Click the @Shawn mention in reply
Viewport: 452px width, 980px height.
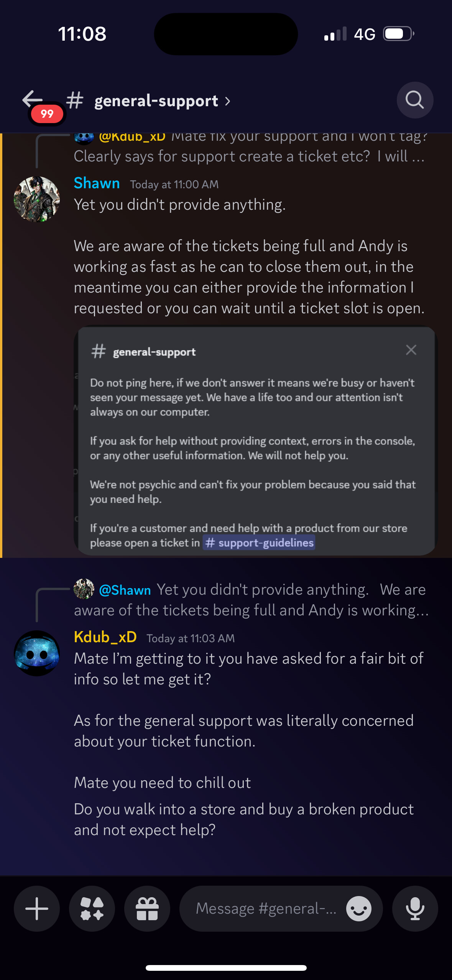coord(125,590)
